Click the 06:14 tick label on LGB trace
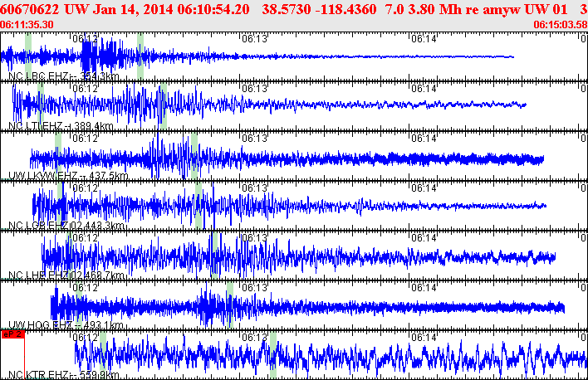 pos(424,188)
